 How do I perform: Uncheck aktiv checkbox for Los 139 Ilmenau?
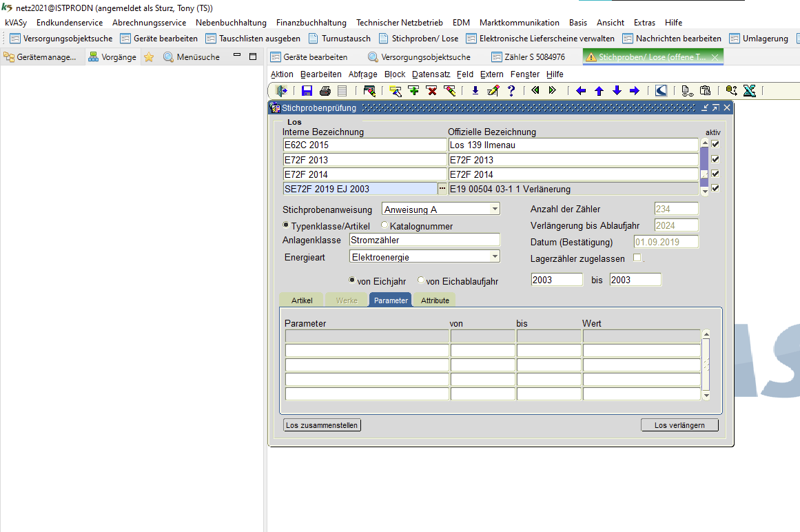point(715,145)
